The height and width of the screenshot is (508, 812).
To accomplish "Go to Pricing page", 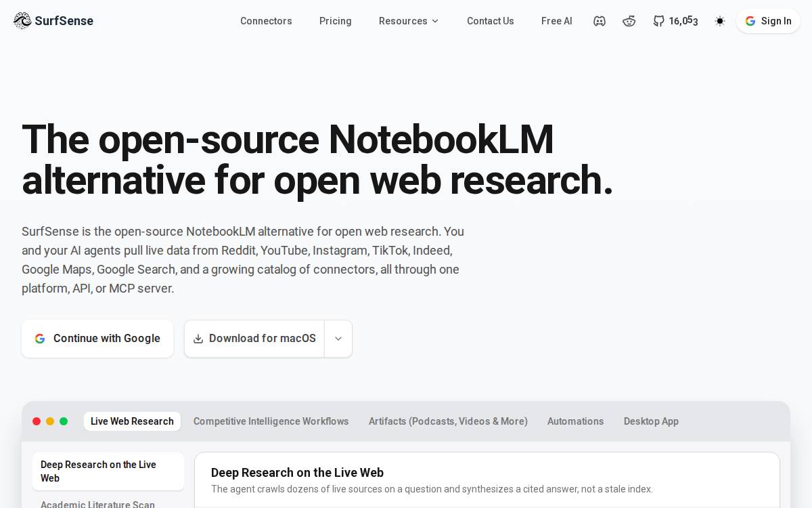I will pos(336,21).
